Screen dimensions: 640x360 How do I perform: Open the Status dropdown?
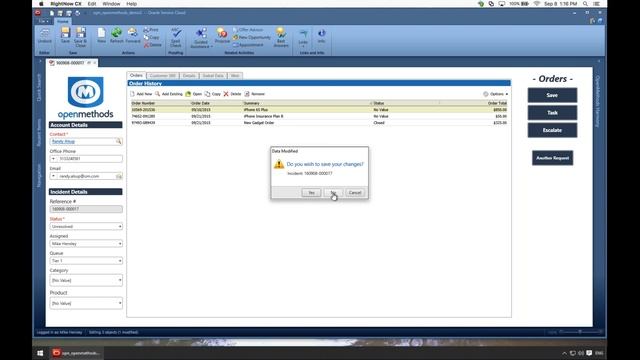[x=120, y=227]
